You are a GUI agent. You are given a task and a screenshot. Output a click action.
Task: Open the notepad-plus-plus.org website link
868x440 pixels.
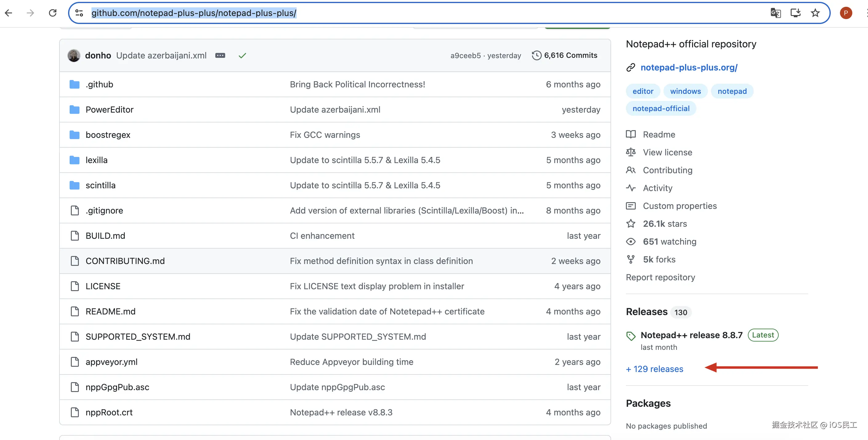(689, 67)
